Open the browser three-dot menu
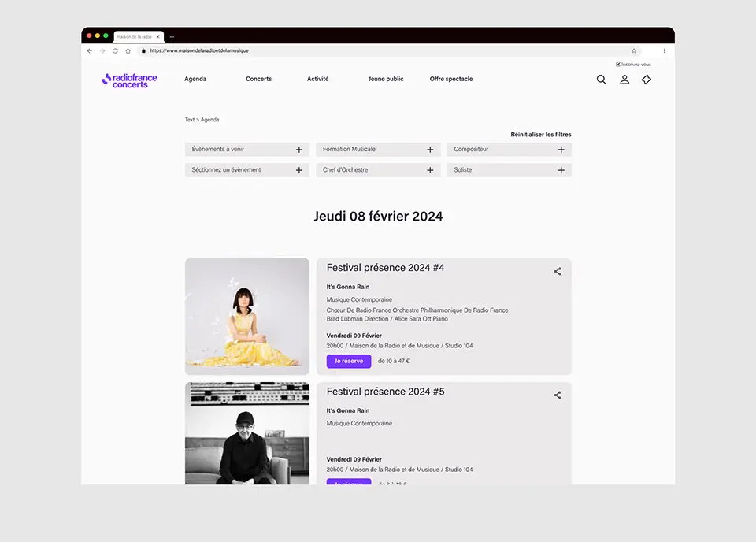Viewport: 756px width, 542px height. pyautogui.click(x=665, y=50)
